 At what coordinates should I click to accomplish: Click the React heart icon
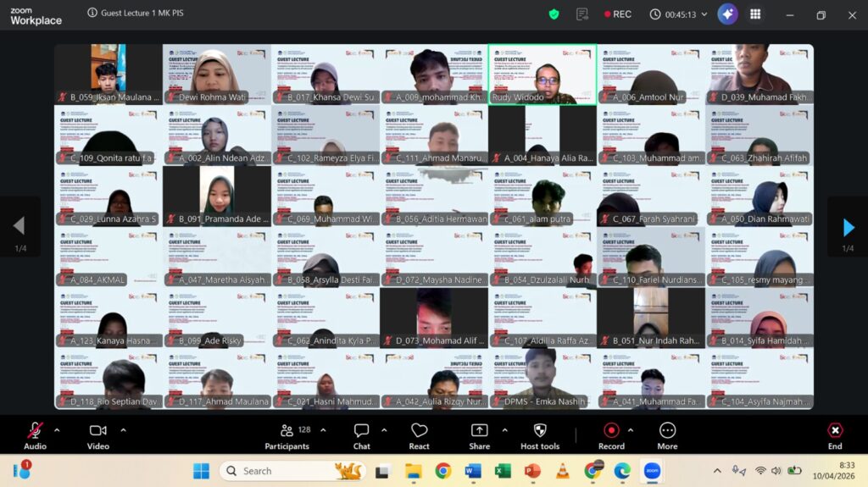point(419,435)
